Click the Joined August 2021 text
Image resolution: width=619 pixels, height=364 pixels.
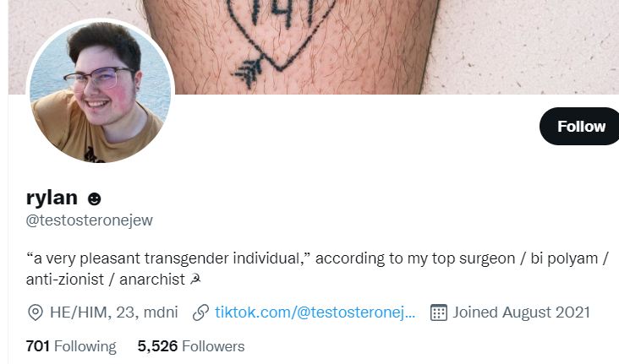coord(521,312)
